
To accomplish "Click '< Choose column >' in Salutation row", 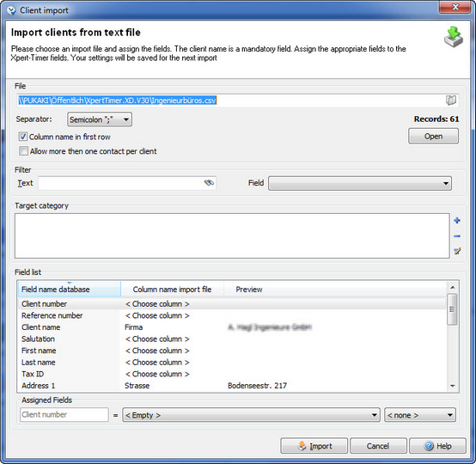I will coord(157,339).
